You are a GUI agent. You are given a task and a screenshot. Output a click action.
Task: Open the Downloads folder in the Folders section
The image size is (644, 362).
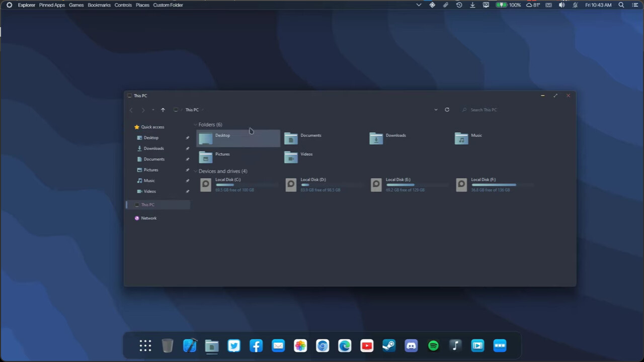409,138
